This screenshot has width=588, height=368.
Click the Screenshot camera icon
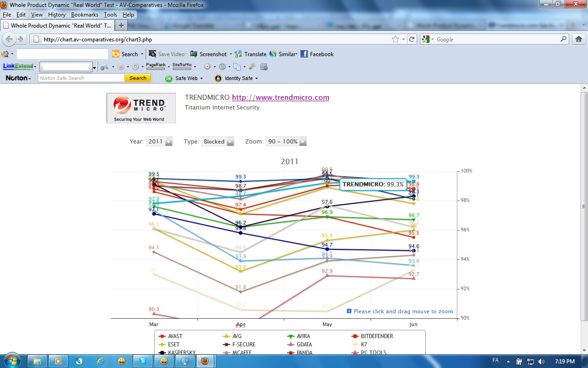coord(194,54)
